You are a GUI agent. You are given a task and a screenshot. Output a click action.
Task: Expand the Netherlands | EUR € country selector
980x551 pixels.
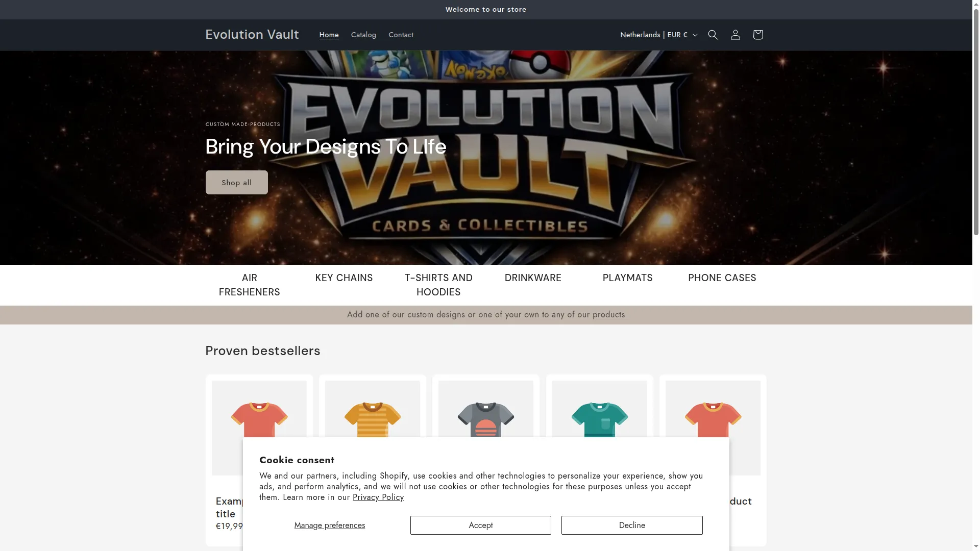pos(658,35)
